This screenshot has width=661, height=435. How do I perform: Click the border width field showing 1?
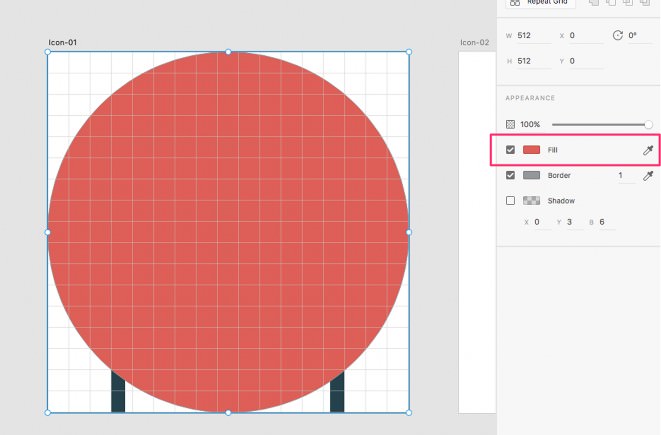pyautogui.click(x=626, y=175)
